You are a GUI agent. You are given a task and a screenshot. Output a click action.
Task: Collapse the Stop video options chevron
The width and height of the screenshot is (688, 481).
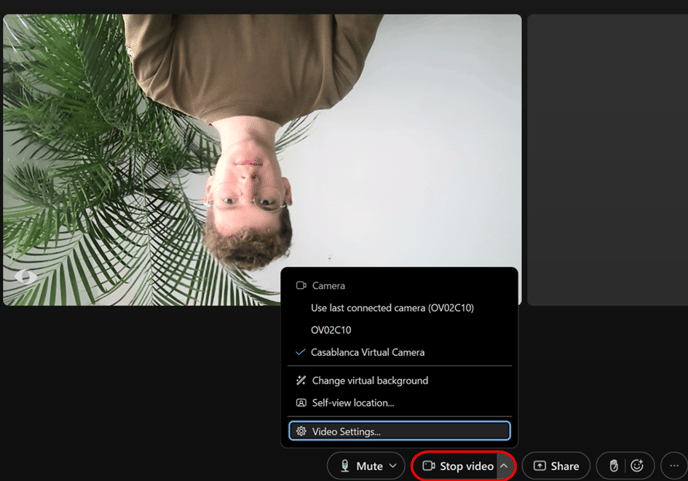tap(504, 466)
